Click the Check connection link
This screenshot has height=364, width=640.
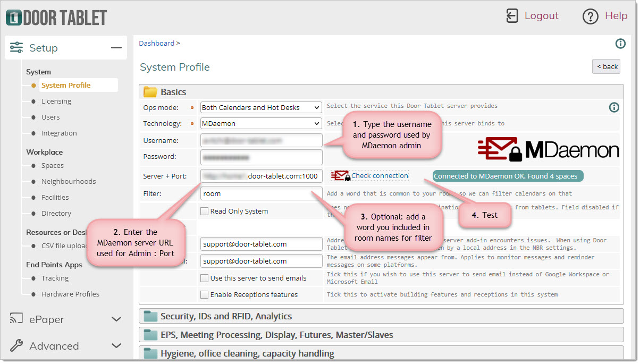(x=380, y=175)
